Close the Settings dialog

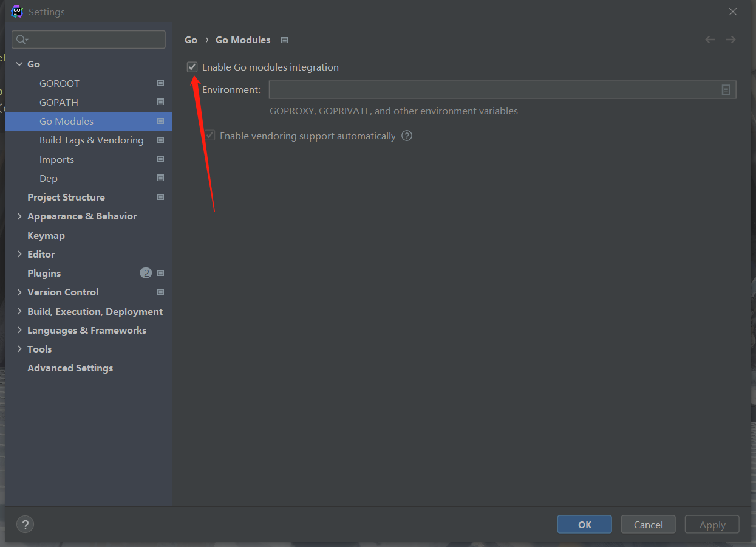pos(733,12)
